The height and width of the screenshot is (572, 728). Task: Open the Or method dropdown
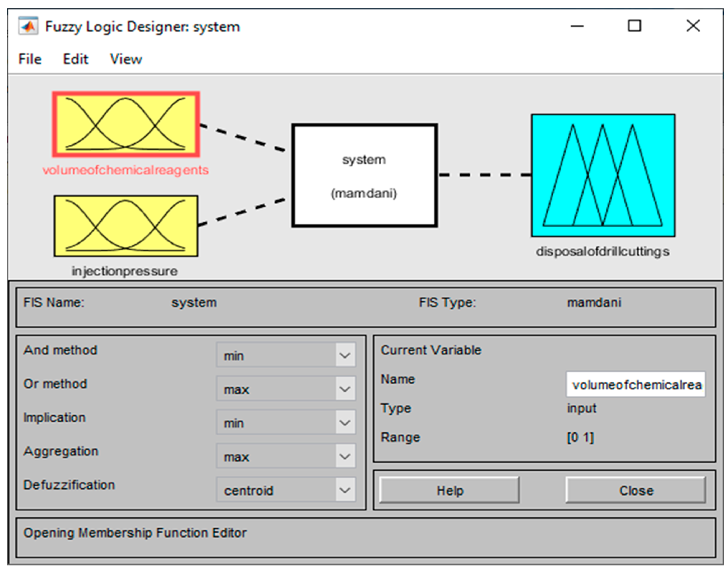tap(286, 389)
